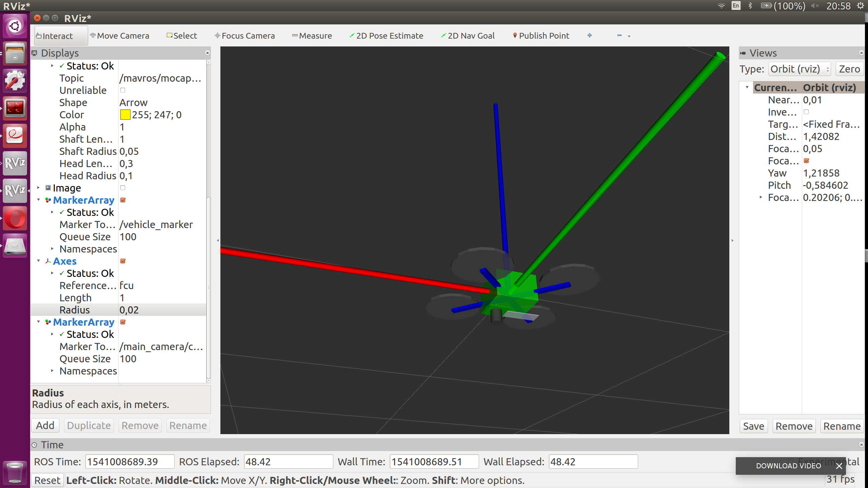Expand the Image display item

pyautogui.click(x=38, y=187)
